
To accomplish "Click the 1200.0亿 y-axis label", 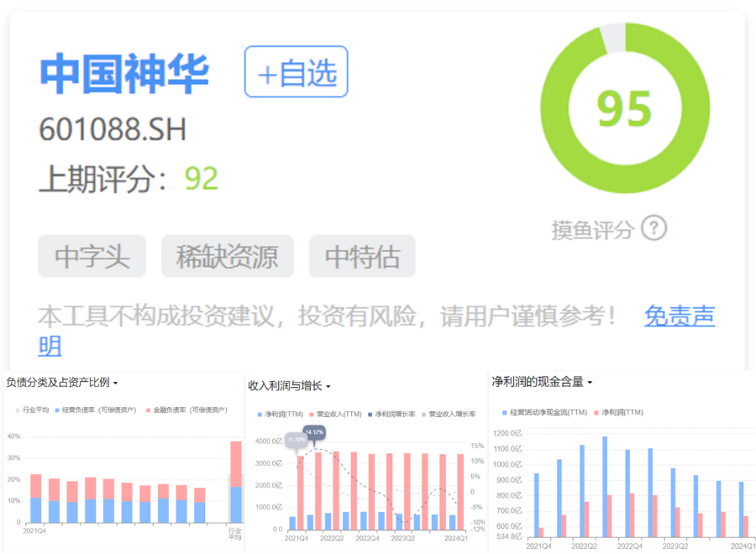I will (x=507, y=434).
